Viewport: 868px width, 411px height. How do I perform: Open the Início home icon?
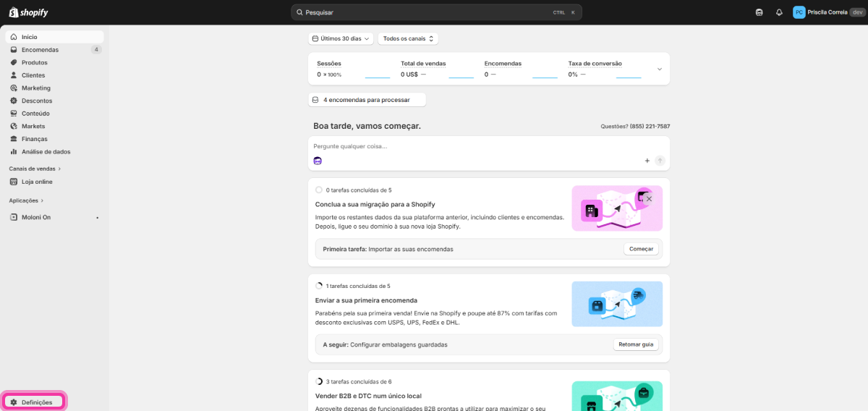click(14, 37)
